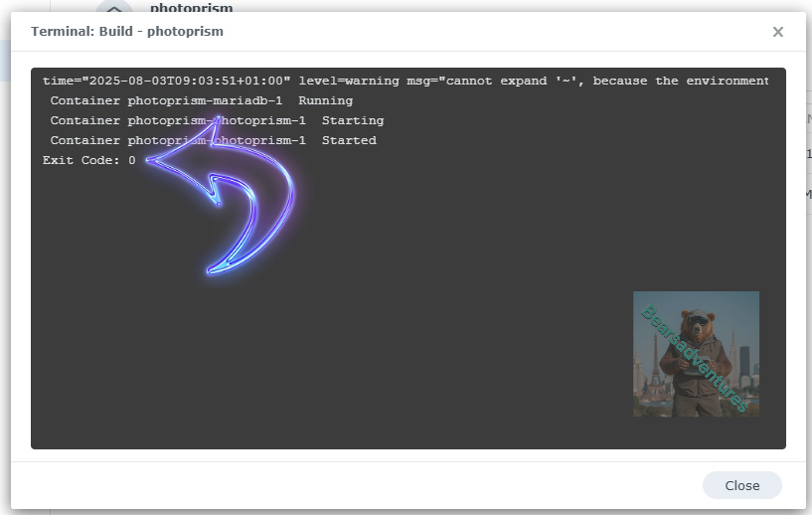The height and width of the screenshot is (515, 812).
Task: Click the "Terminal: Build - photoprism" title
Action: (127, 32)
